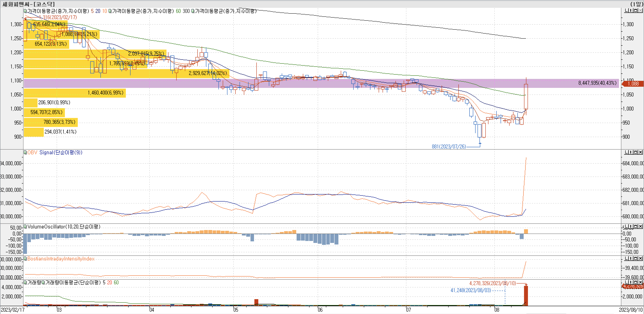Maximize the BostiansIntradayIntensityIndex panel
The image size is (644, 314).
click(636, 259)
